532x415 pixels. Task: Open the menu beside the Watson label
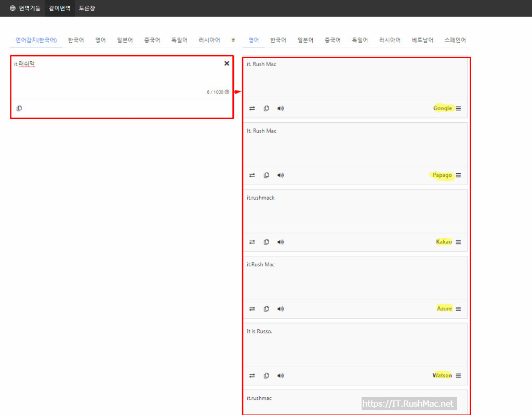(x=458, y=375)
